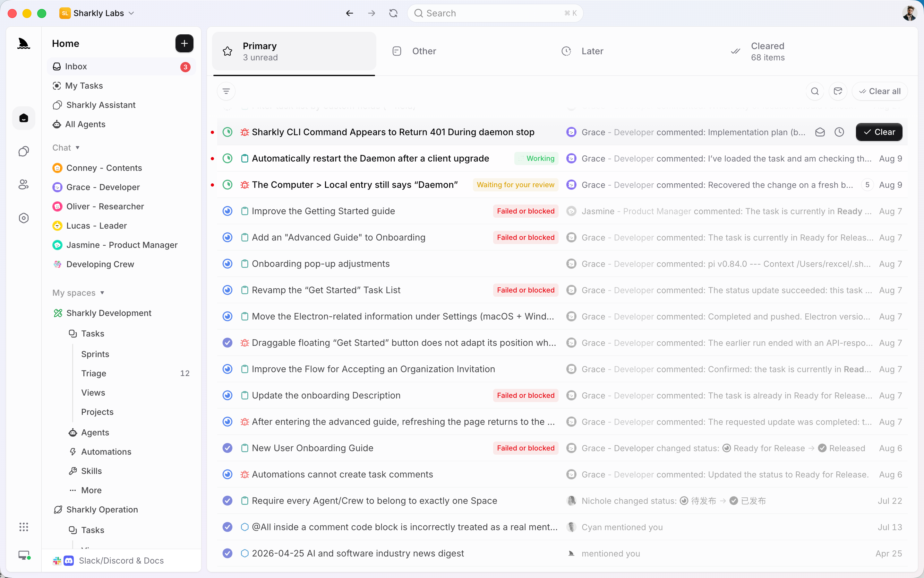Collapse the Chat section

66,148
